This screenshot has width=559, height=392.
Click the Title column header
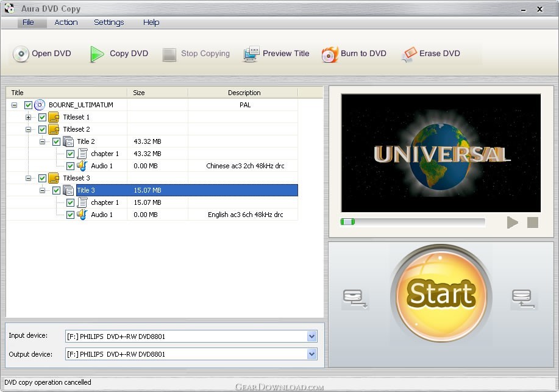[66, 93]
